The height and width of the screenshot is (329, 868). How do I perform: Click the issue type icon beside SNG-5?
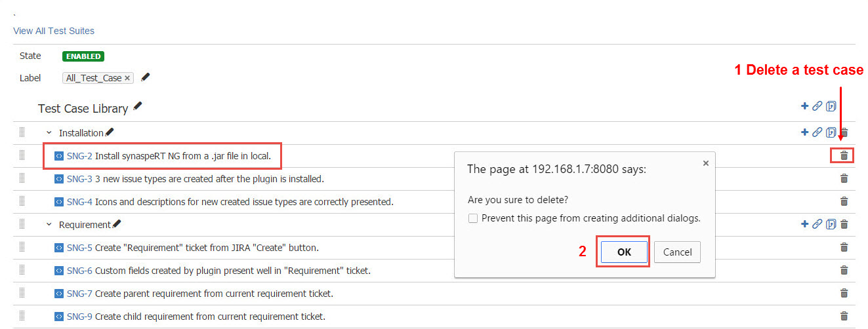click(59, 248)
